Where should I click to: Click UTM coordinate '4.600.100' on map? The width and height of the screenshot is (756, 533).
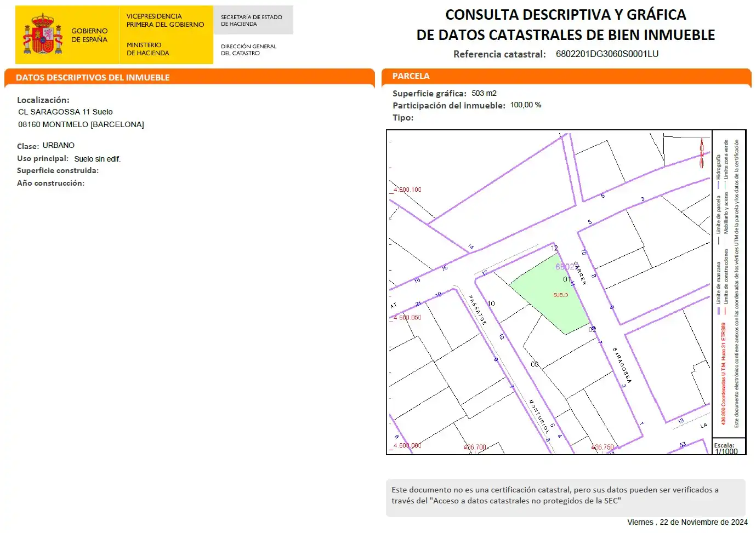407,190
